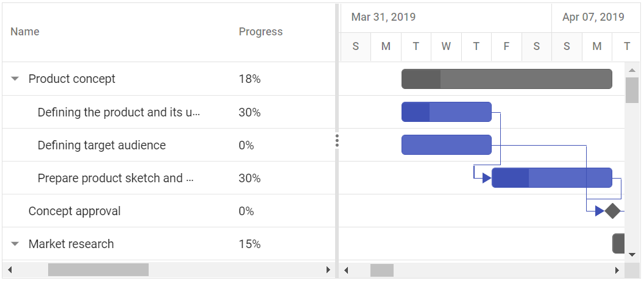This screenshot has height=281, width=644.
Task: Click the Concept approval milestone diamond
Action: point(612,211)
